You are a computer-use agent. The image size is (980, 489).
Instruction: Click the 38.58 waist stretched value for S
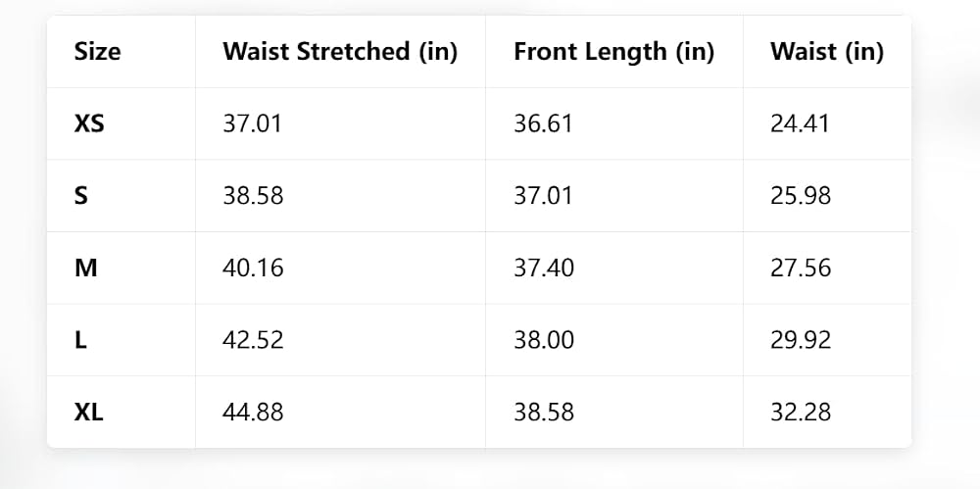pyautogui.click(x=253, y=196)
